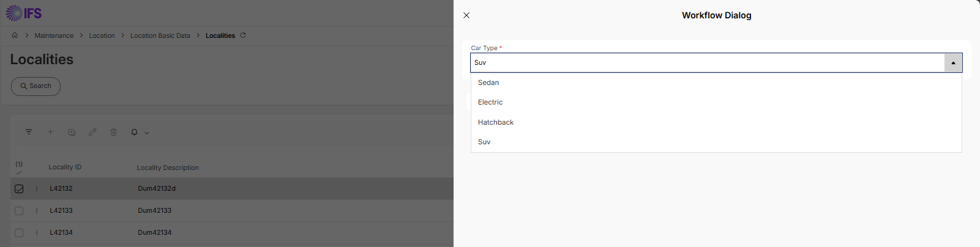Choose Electric from the Car Type list
980x247 pixels.
716,102
